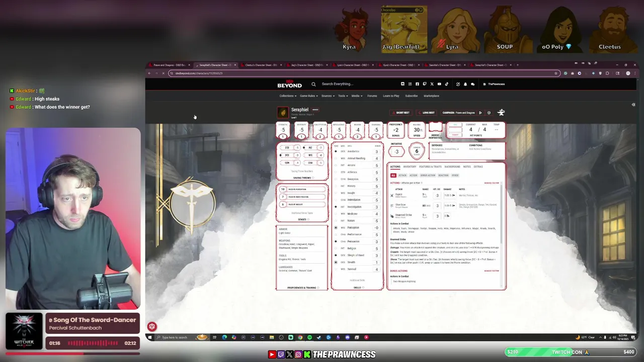Open Spotify from the taskbar
Screen dimensions: 644x362
point(309,337)
